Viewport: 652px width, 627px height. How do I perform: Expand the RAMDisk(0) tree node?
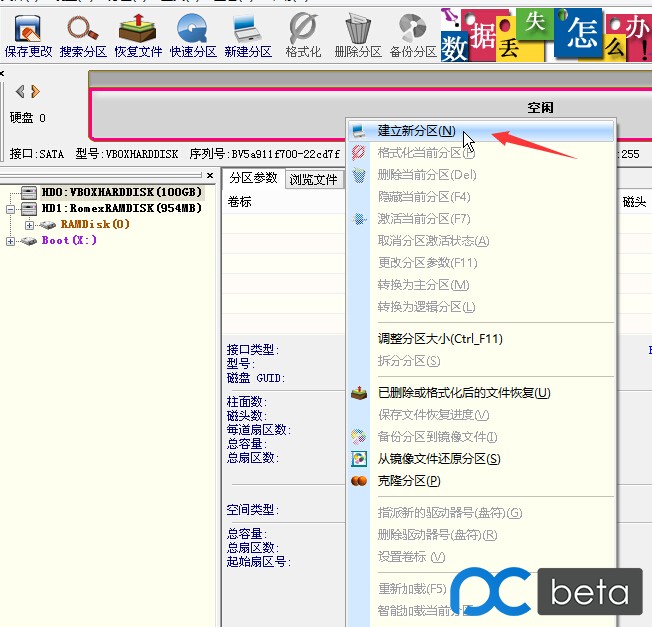click(x=29, y=225)
